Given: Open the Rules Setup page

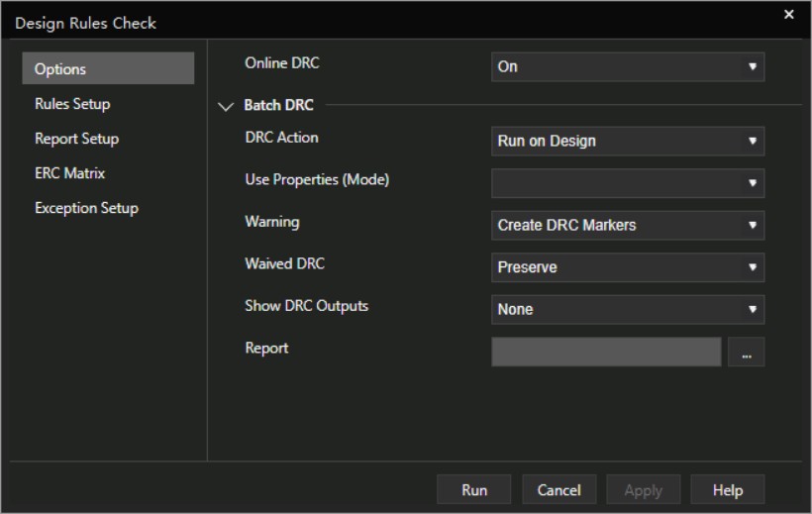Looking at the screenshot, I should (x=72, y=104).
